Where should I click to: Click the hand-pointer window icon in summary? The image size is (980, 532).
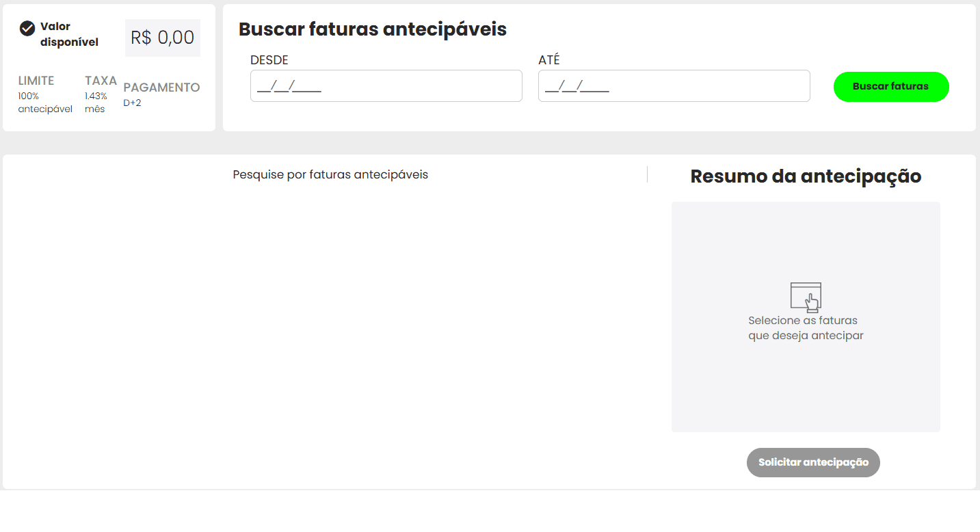(806, 297)
